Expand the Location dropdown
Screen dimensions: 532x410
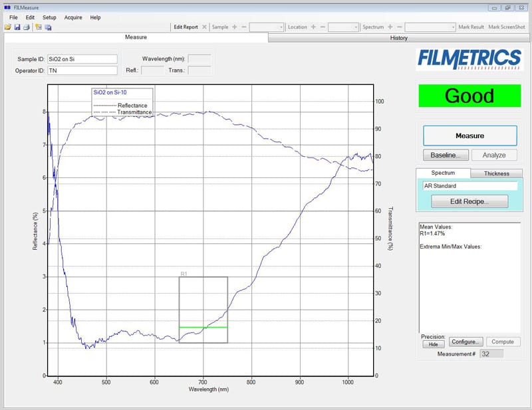343,27
